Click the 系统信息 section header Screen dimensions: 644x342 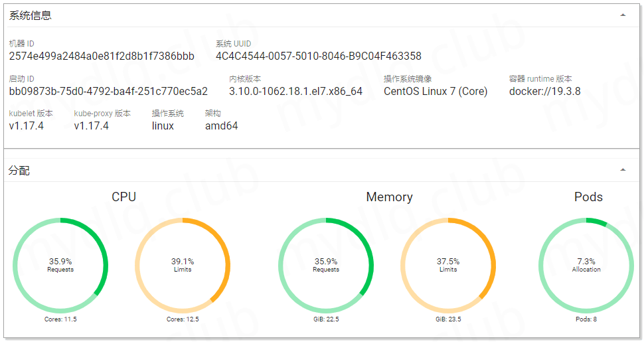pyautogui.click(x=31, y=15)
